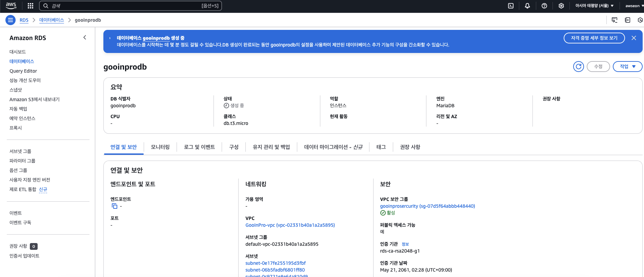This screenshot has height=277, width=644.
Task: Switch to the 태그 tab
Action: [x=381, y=147]
